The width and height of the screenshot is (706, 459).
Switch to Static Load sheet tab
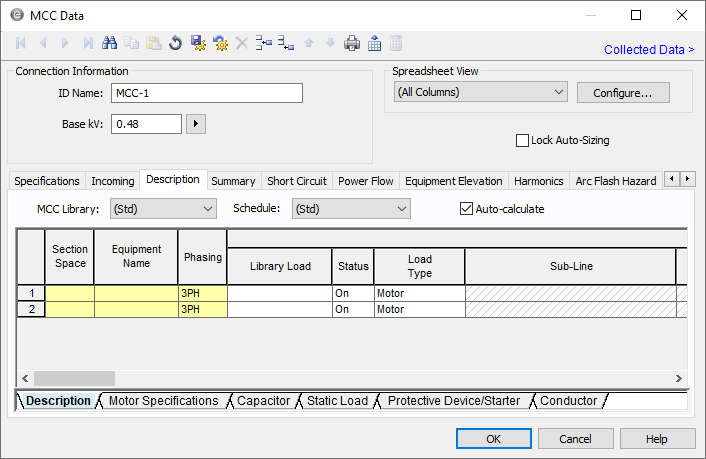point(337,401)
